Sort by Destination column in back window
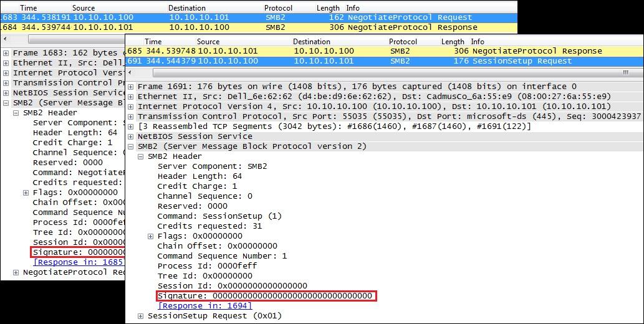The height and width of the screenshot is (324, 644). 187,8
